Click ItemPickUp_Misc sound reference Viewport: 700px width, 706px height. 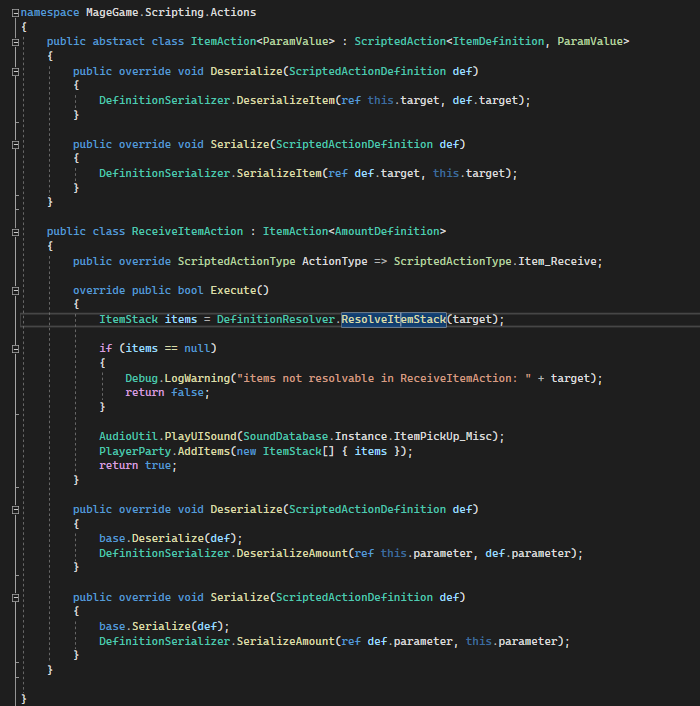(451, 436)
